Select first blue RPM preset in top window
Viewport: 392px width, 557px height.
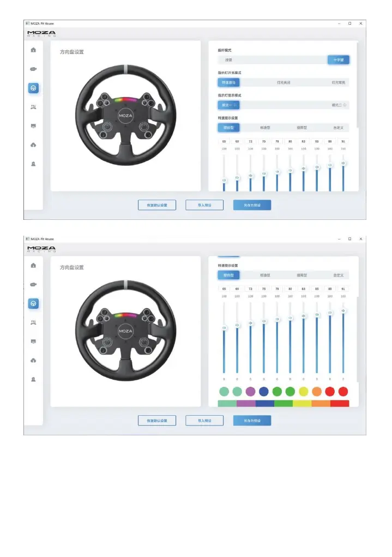pos(228,128)
